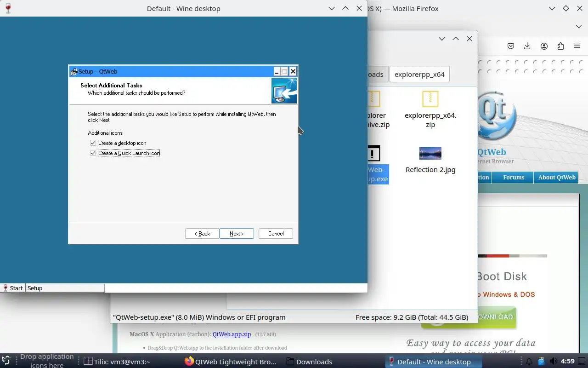Go Back in the QtWeb setup wizard
588x368 pixels.
(202, 234)
